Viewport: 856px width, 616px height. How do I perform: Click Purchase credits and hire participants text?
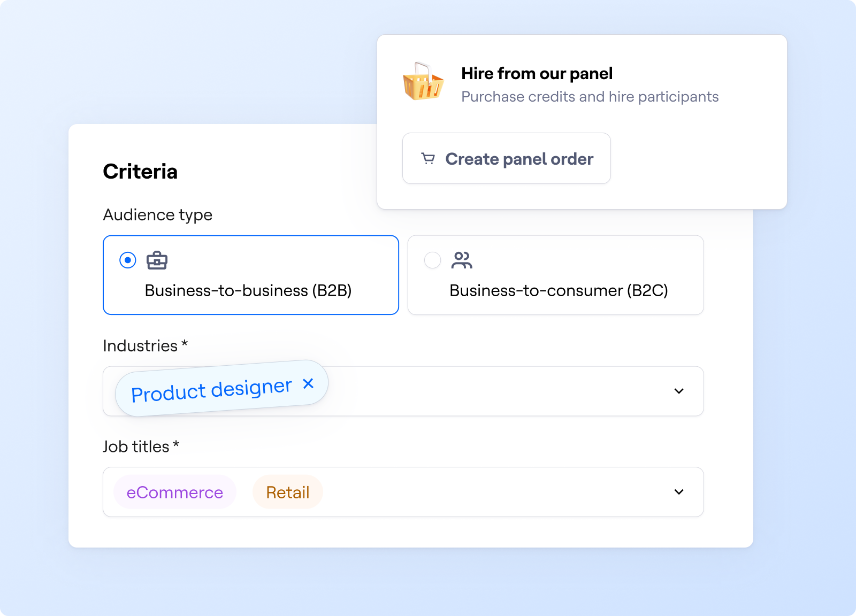590,97
